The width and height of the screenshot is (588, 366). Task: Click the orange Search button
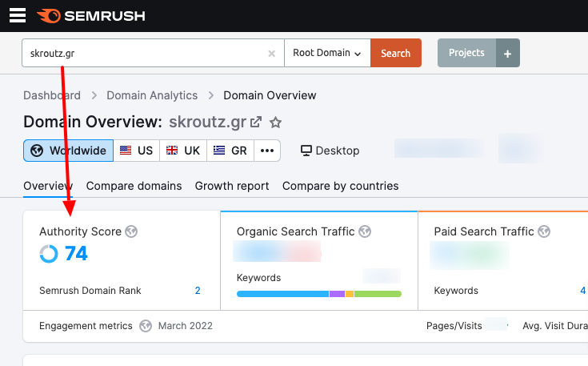pos(396,53)
